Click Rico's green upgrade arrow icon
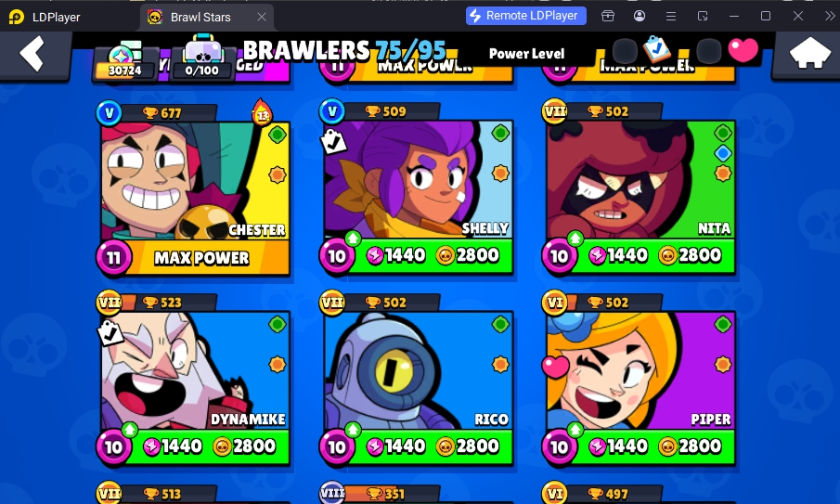The height and width of the screenshot is (504, 840). 353,429
